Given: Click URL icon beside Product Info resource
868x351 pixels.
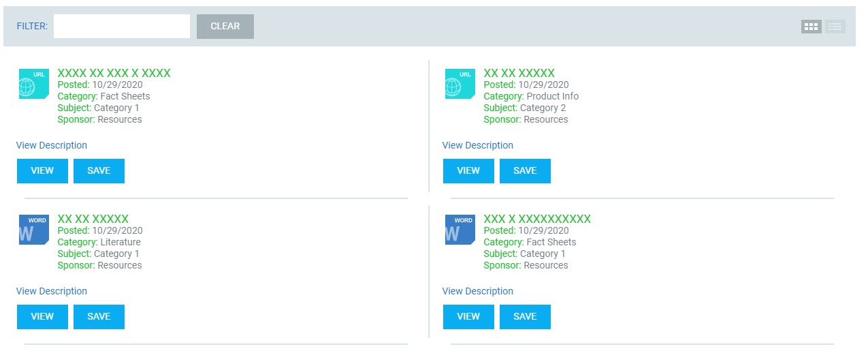Looking at the screenshot, I should 460,84.
